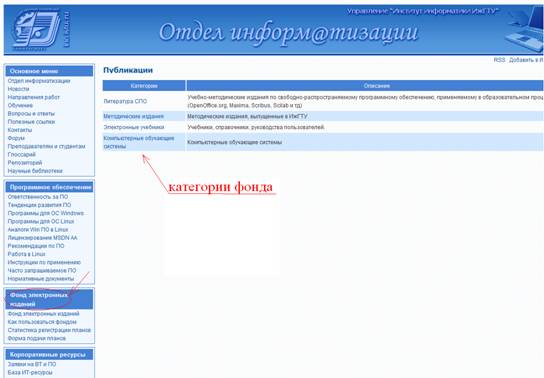
Task: Open 'Часто запрашиваемое ПО'
Action: pyautogui.click(x=42, y=270)
